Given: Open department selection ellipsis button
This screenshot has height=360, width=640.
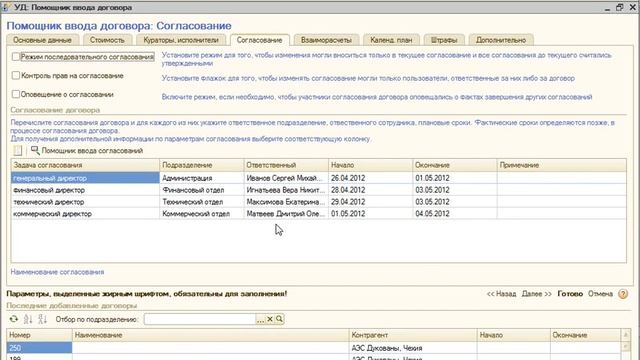Looking at the screenshot, I should [x=260, y=319].
